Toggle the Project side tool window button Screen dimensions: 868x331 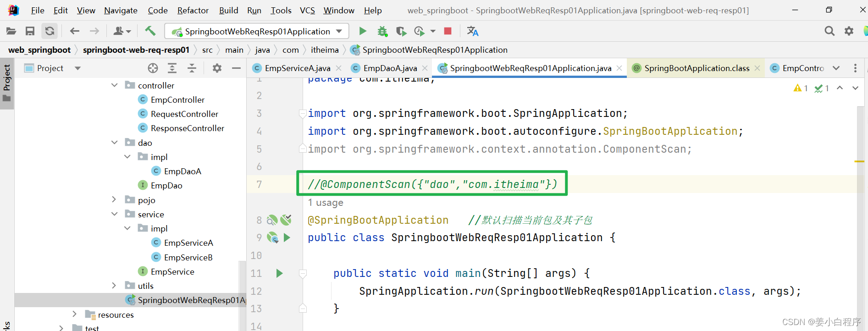pos(7,83)
